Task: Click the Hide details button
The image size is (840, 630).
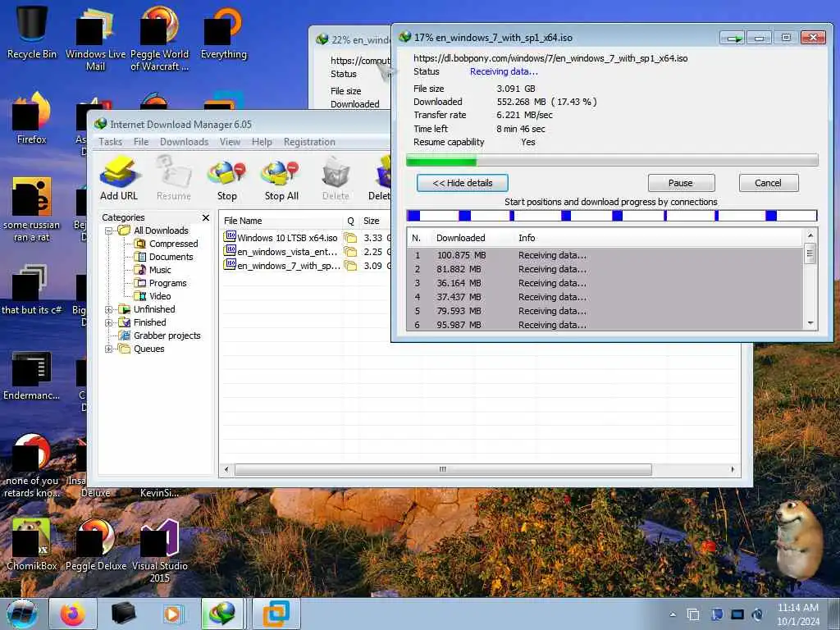Action: [x=463, y=183]
